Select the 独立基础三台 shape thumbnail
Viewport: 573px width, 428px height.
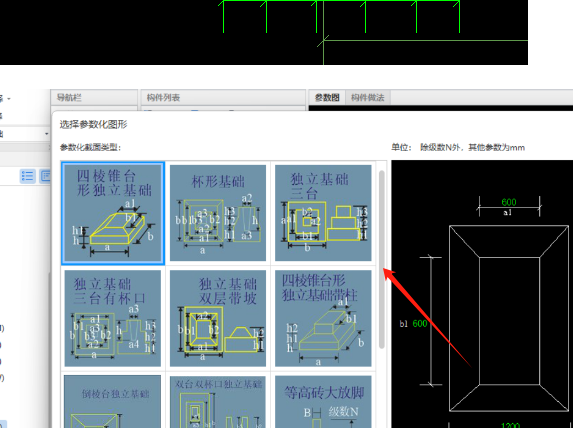click(323, 213)
